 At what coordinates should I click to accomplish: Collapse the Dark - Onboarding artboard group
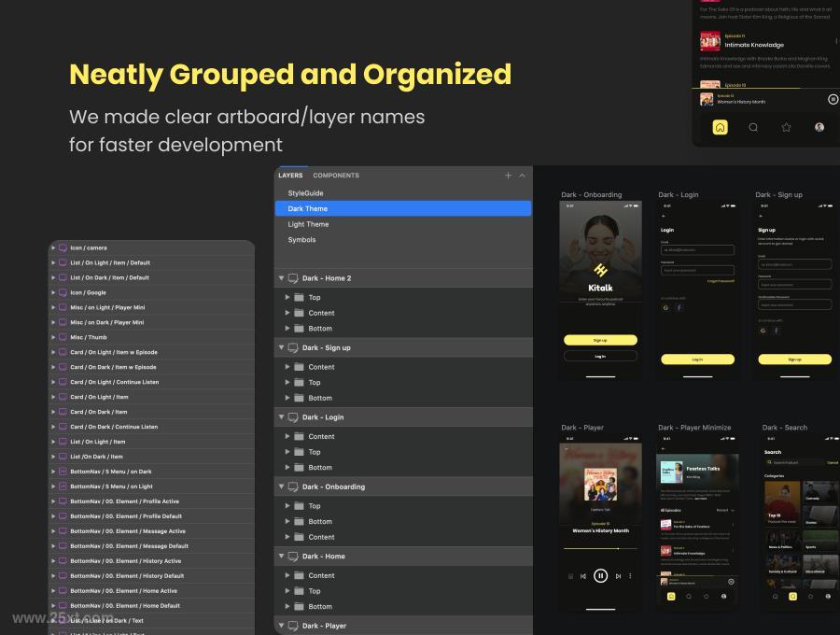point(281,487)
